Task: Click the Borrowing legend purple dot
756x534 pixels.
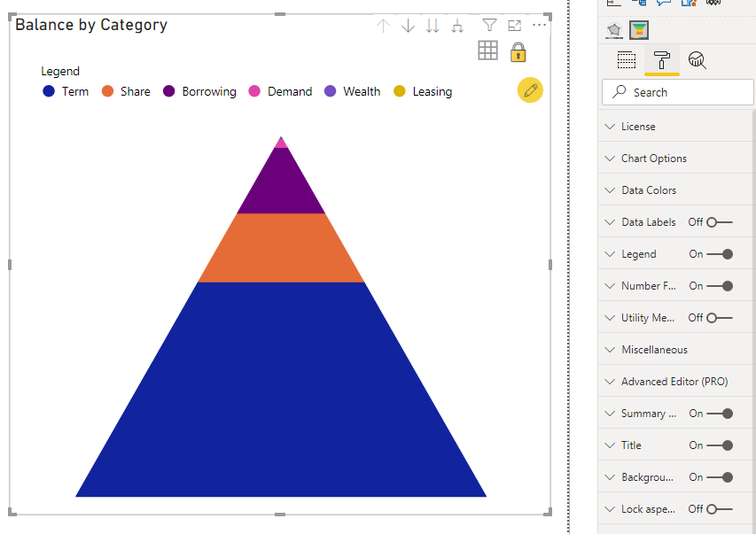Action: [x=168, y=91]
